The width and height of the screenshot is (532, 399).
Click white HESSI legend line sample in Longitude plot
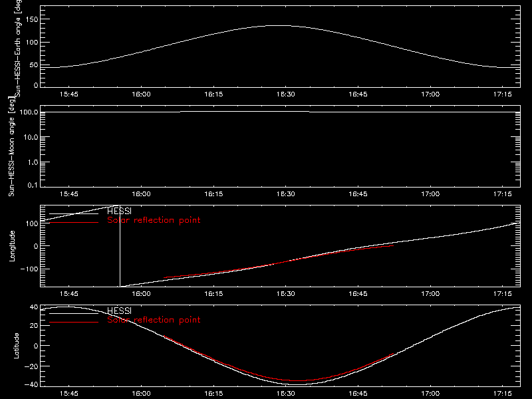(x=74, y=213)
